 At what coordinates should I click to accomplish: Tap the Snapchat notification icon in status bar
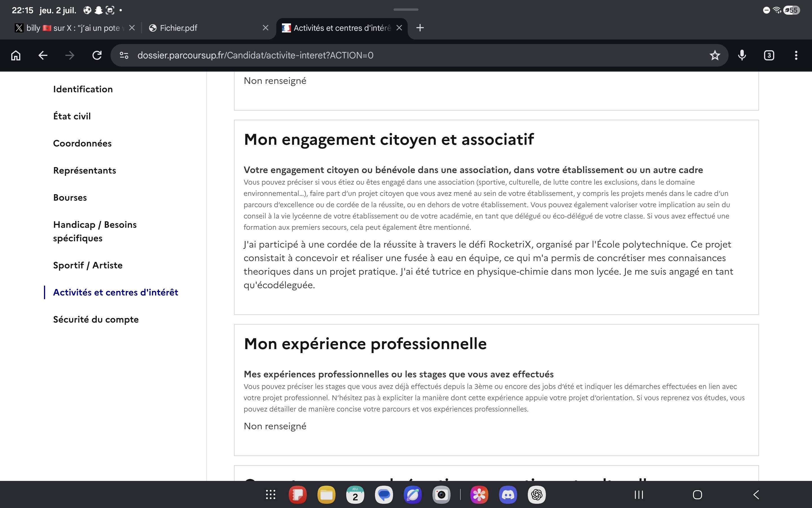[x=98, y=10]
